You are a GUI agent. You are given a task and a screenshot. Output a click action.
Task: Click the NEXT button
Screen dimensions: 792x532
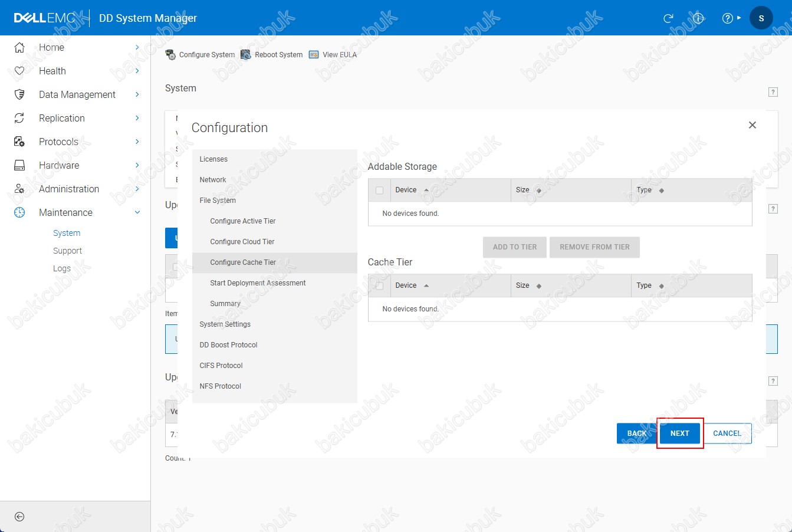click(680, 434)
